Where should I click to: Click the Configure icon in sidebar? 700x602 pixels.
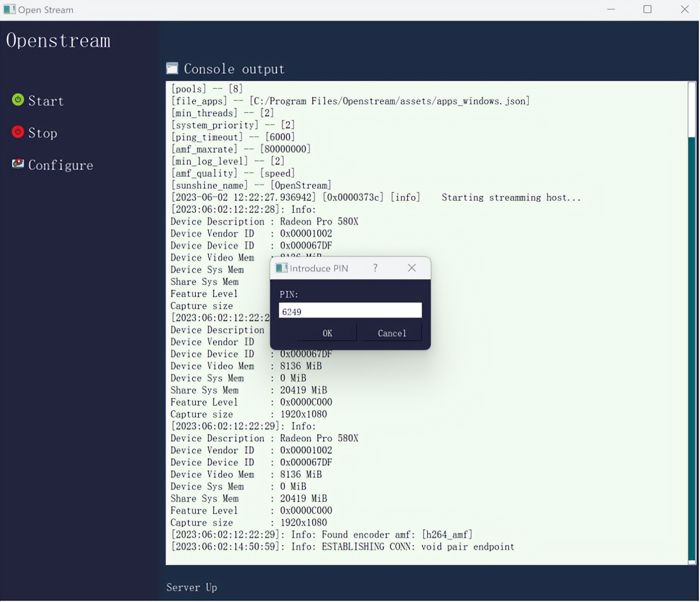pyautogui.click(x=18, y=164)
